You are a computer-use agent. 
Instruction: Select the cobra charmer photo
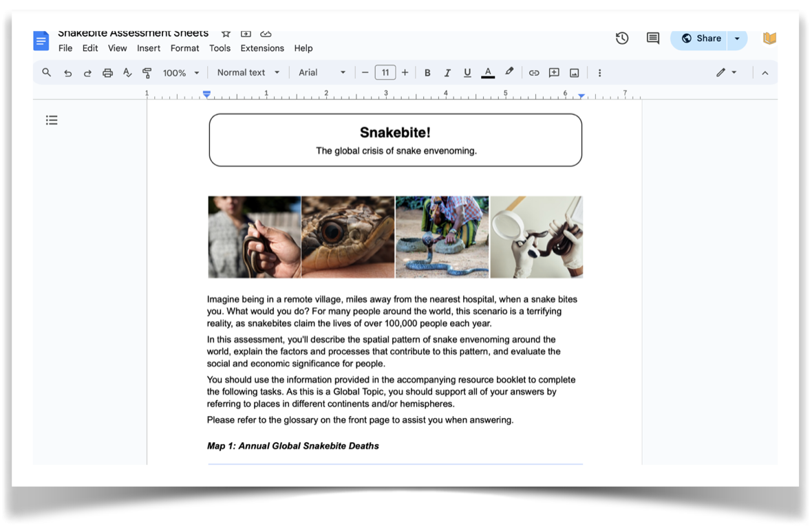coord(442,237)
